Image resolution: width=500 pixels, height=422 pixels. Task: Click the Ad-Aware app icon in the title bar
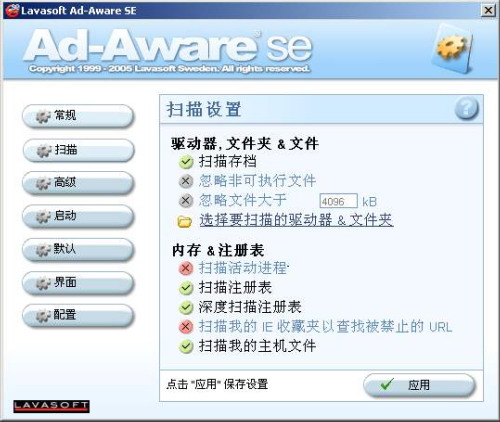(x=12, y=10)
